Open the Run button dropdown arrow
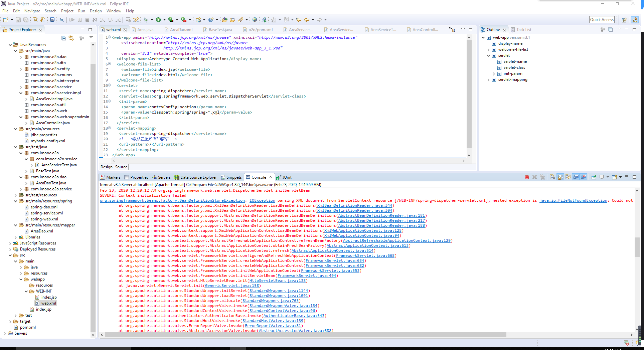 pos(164,20)
